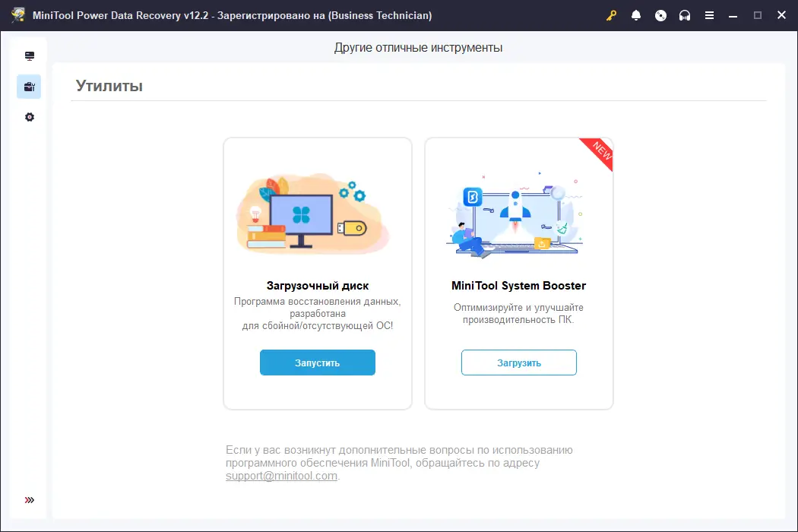798x532 pixels.
Task: Download System Booster with Загрузить button
Action: click(x=518, y=363)
